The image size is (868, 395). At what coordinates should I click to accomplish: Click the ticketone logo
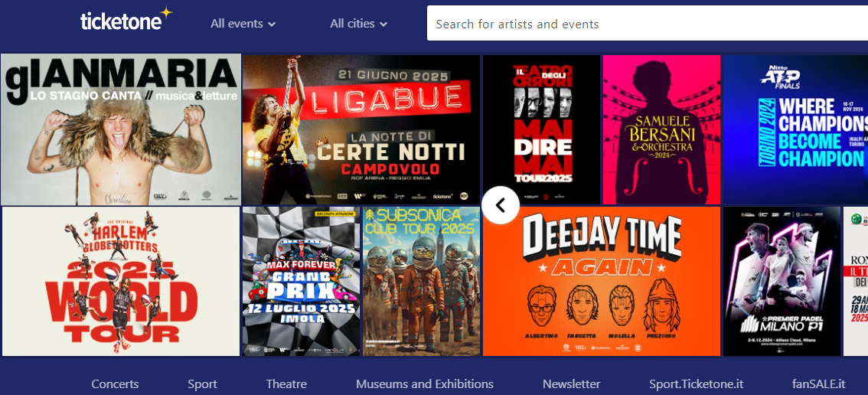(126, 19)
